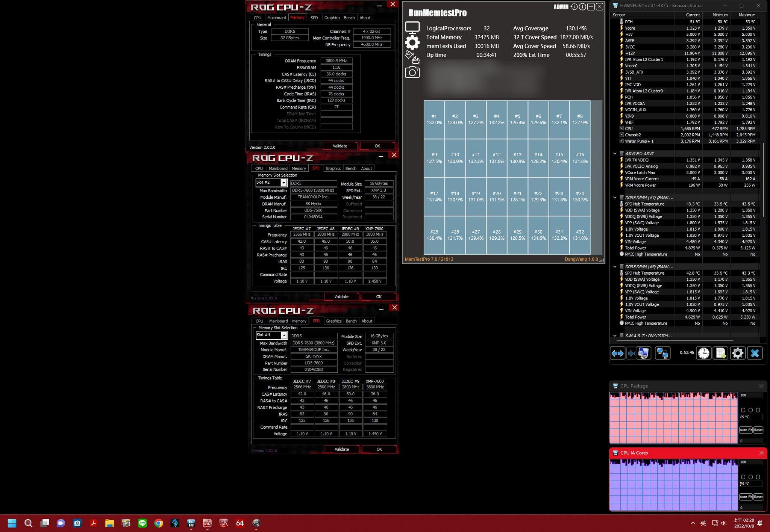Click HWiNFO expand/collapse arrows button
Image resolution: width=770 pixels, height=532 pixels.
pyautogui.click(x=617, y=353)
